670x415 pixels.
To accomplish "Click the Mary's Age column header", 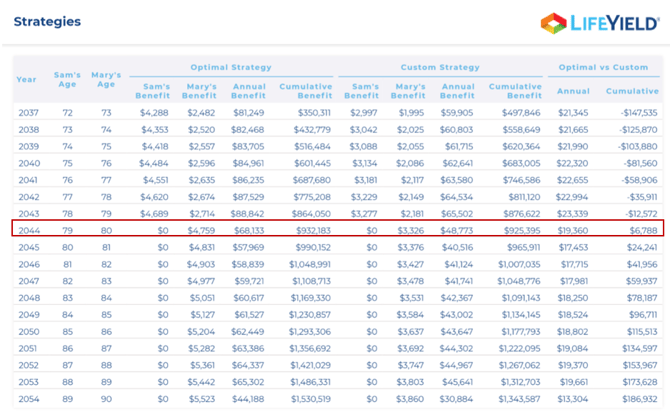I will click(106, 79).
